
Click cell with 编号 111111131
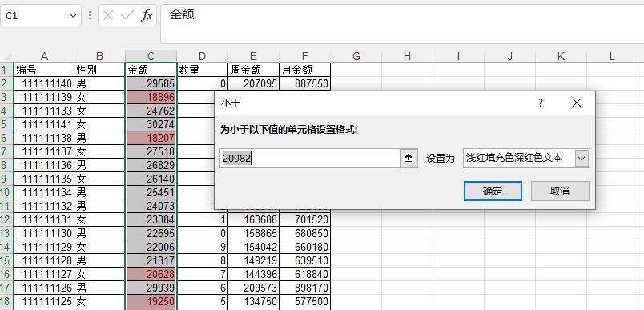click(44, 219)
